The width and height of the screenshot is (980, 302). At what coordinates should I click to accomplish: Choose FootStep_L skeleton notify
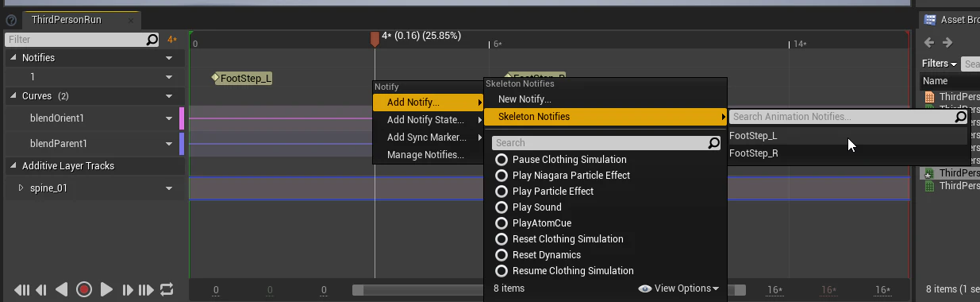point(847,136)
